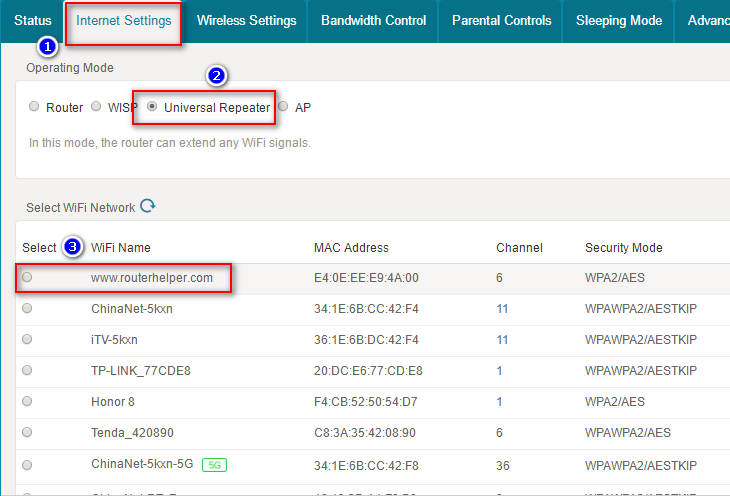Select the Router operating mode

tap(35, 107)
